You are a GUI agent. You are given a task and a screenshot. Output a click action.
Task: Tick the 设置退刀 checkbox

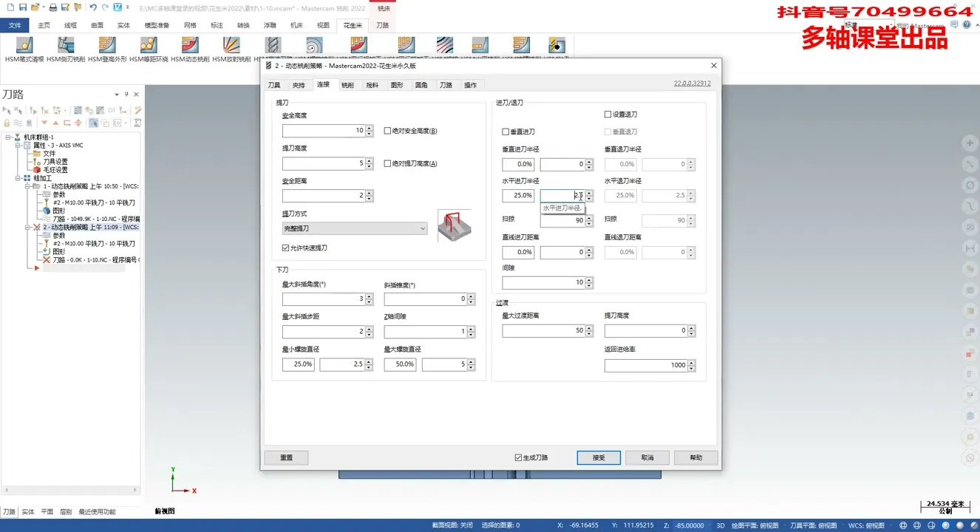point(608,115)
